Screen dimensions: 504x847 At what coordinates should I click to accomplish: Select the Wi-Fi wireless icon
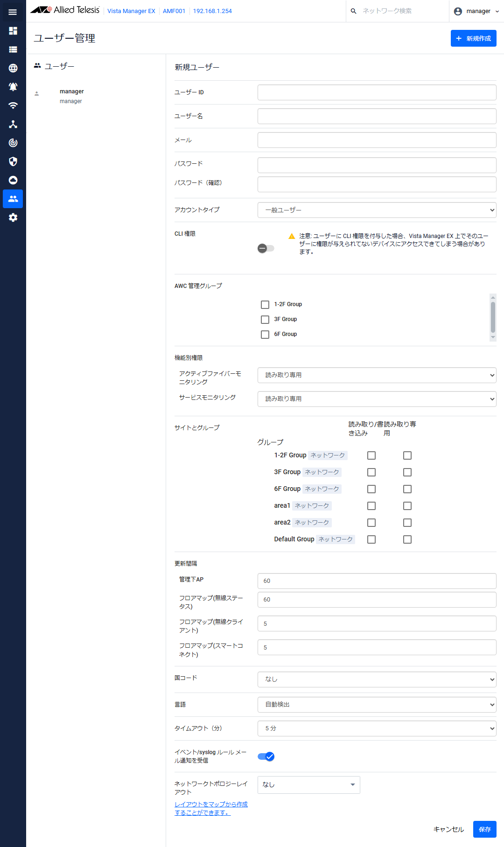point(13,105)
